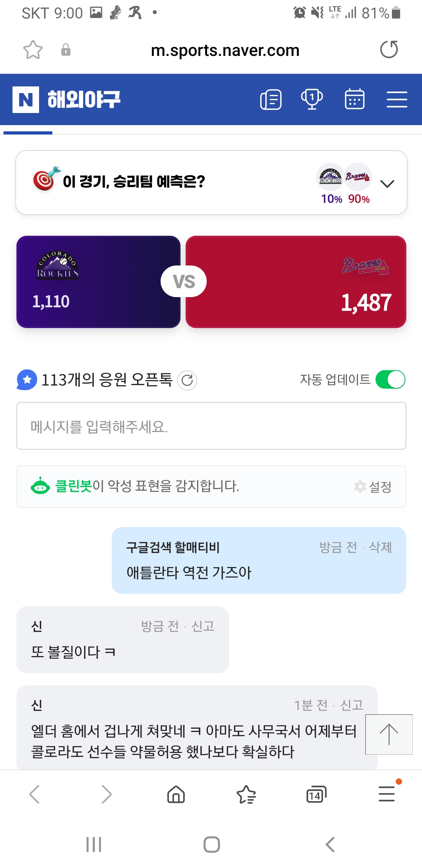Image resolution: width=422 pixels, height=868 pixels.
Task: Go to browser home page
Action: point(176,794)
